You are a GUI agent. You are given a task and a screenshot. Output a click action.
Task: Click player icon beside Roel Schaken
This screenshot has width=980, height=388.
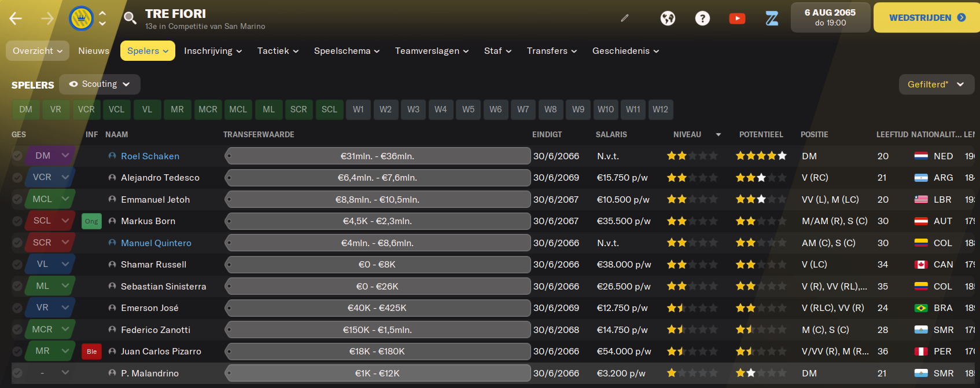click(112, 156)
